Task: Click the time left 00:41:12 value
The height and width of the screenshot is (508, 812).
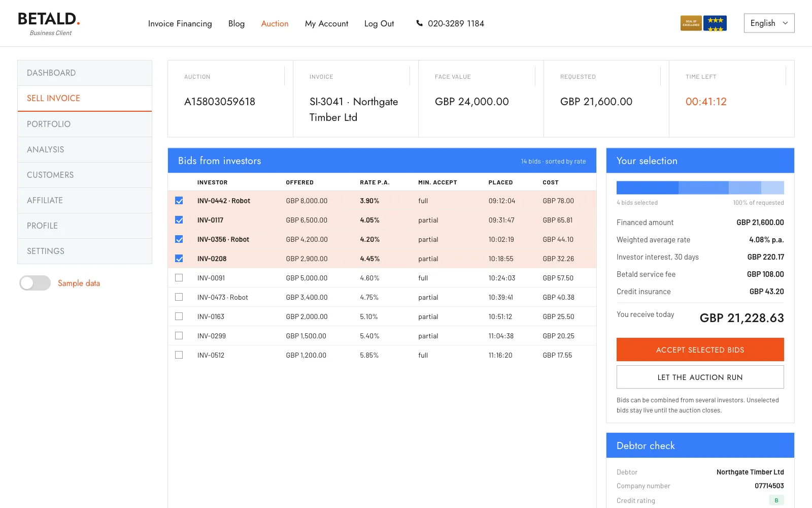Action: 706,102
